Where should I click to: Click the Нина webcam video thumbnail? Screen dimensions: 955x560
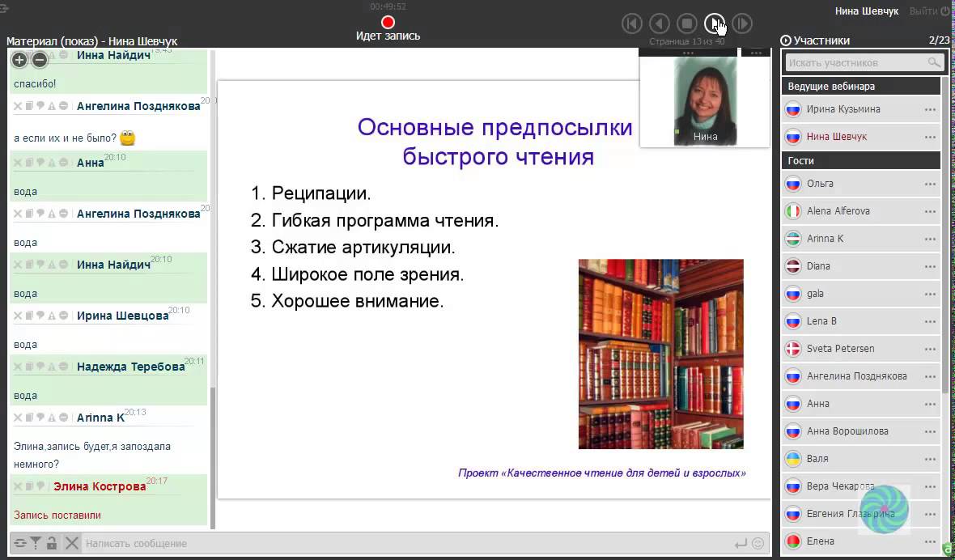[x=705, y=101]
